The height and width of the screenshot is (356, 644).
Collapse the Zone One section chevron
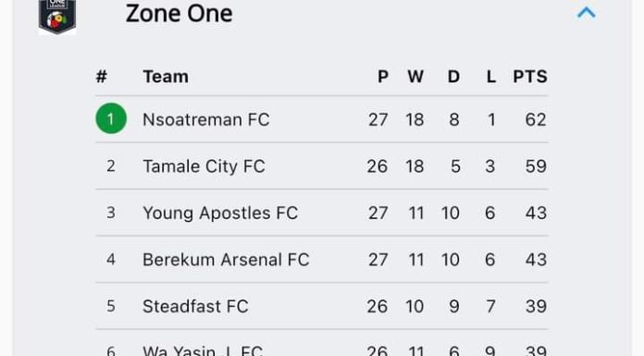tap(586, 13)
